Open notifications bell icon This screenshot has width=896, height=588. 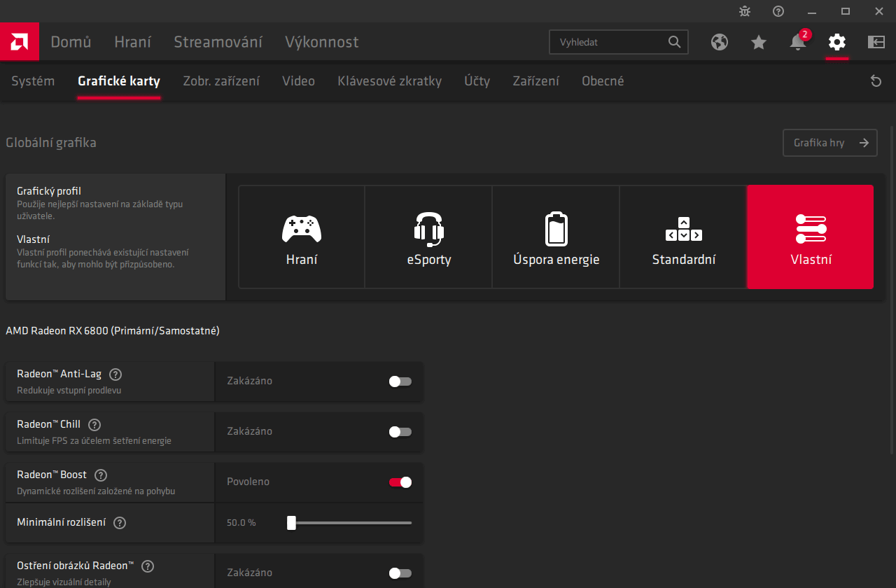click(x=797, y=42)
